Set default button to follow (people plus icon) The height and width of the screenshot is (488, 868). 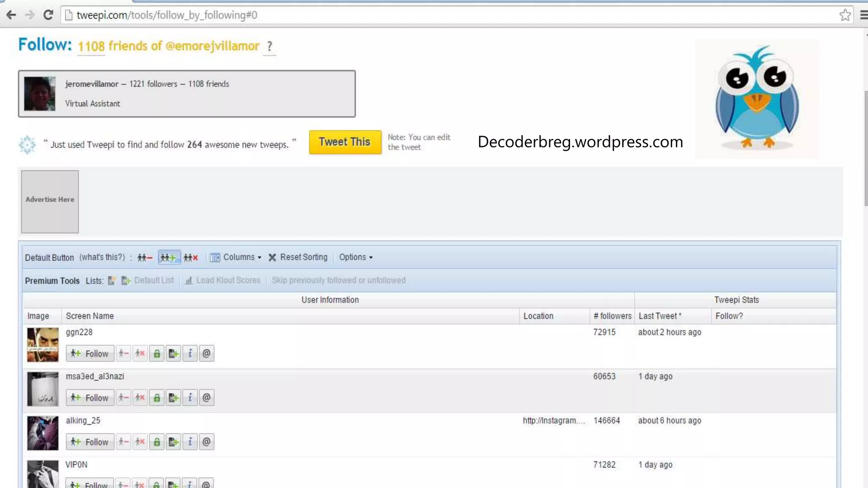tap(168, 258)
